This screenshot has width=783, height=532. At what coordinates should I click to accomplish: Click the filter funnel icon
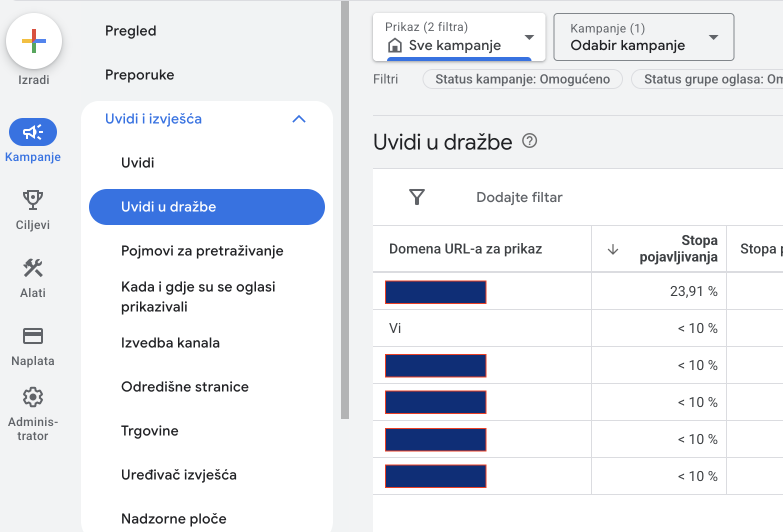pyautogui.click(x=416, y=197)
